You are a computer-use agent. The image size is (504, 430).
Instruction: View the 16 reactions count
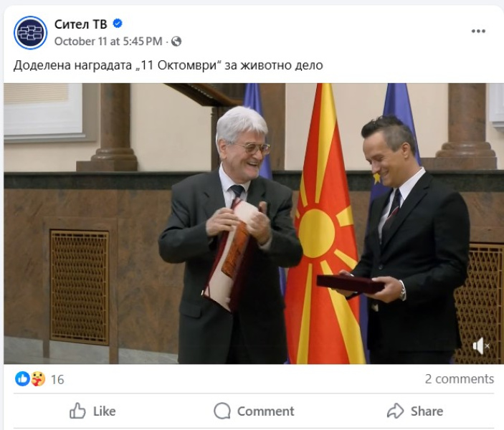click(x=57, y=380)
